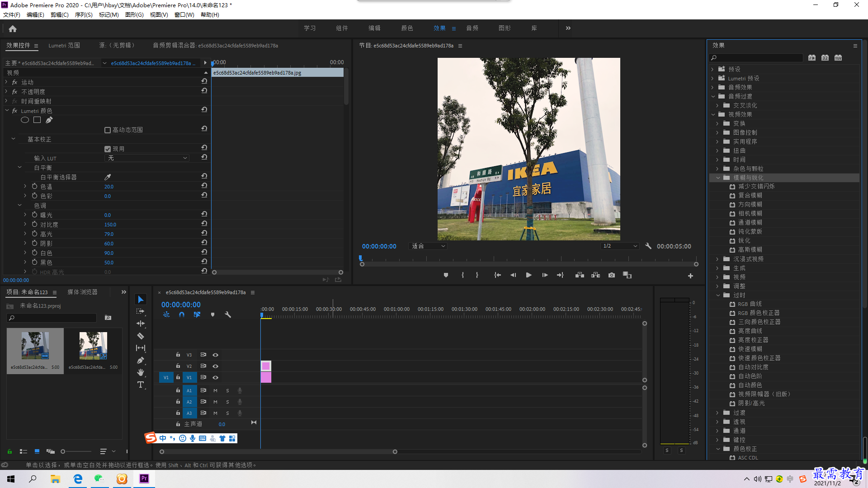Hide the V3 track output
The image size is (868, 488).
point(216,355)
